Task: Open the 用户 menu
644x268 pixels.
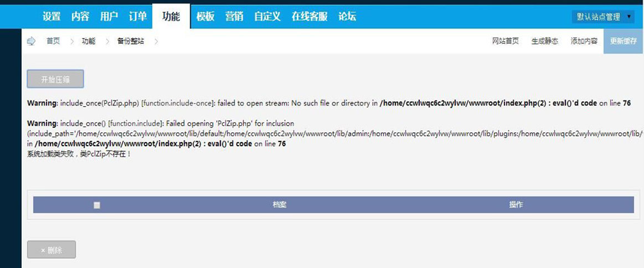Action: 109,16
